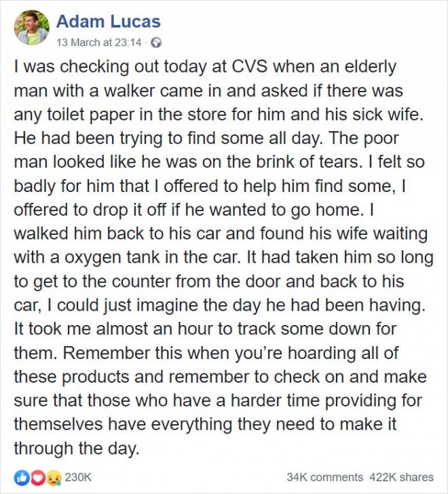
Task: Click the globe public privacy icon
Action: 156,43
